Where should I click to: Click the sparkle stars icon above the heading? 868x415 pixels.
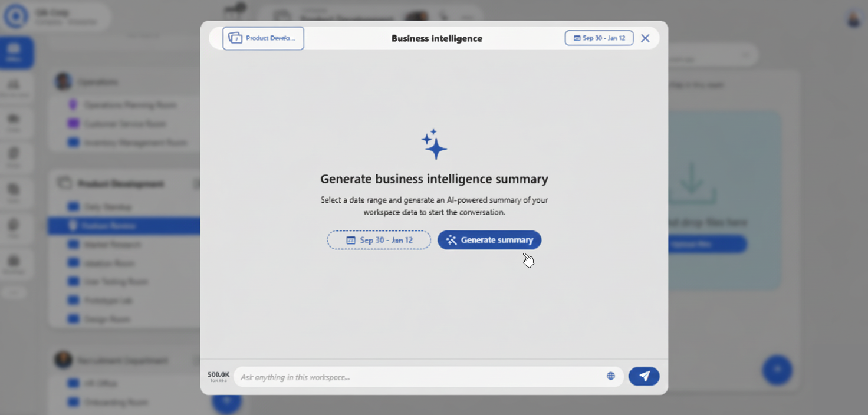(434, 144)
